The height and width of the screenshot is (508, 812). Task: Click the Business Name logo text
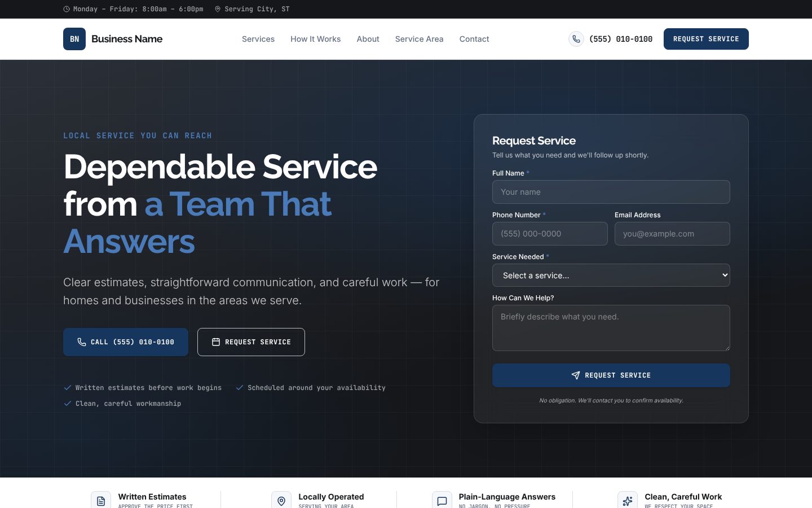click(x=127, y=39)
